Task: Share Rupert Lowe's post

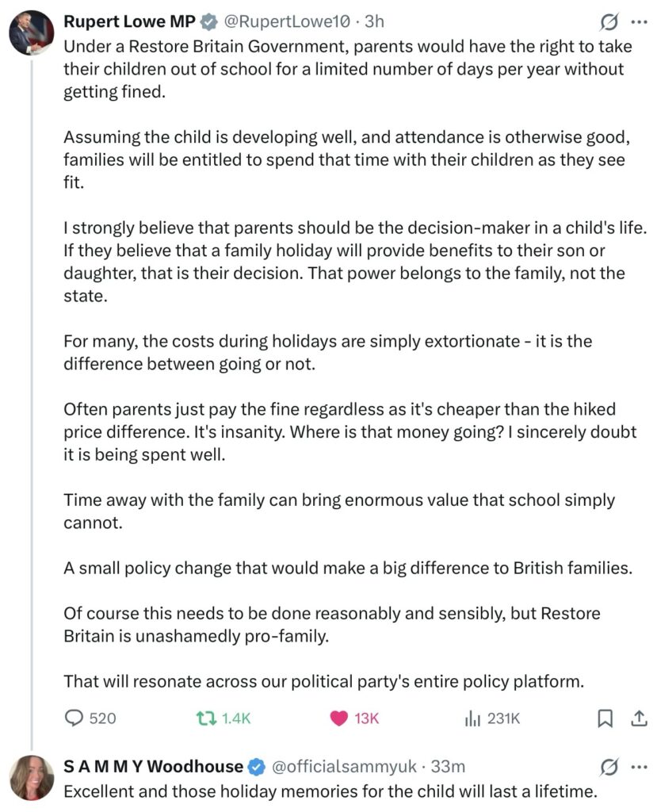Action: coord(639,718)
